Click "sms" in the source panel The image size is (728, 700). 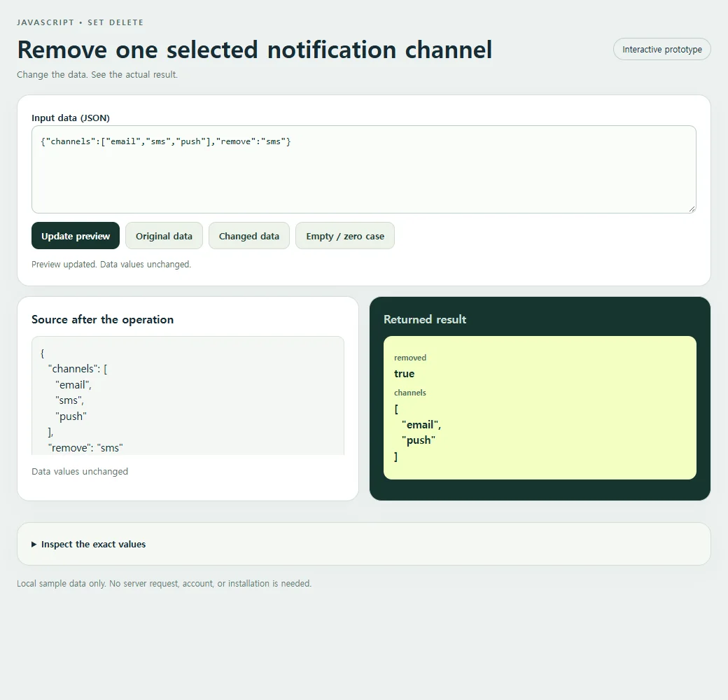pos(69,400)
